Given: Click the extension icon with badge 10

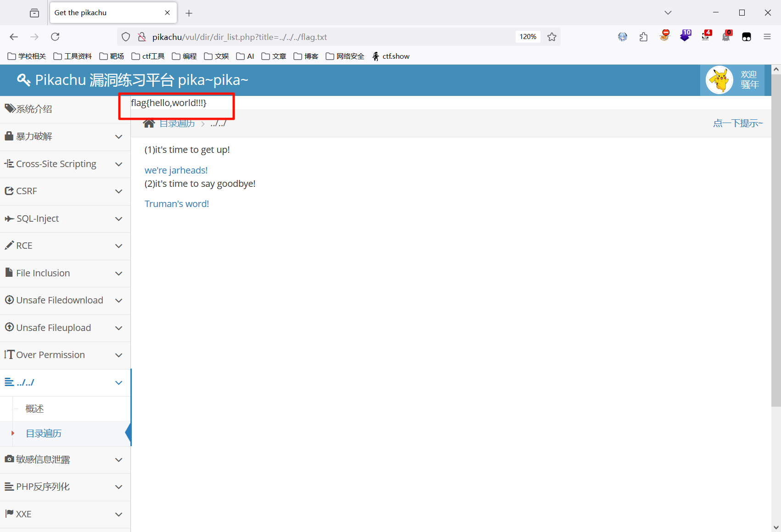Looking at the screenshot, I should pyautogui.click(x=685, y=36).
